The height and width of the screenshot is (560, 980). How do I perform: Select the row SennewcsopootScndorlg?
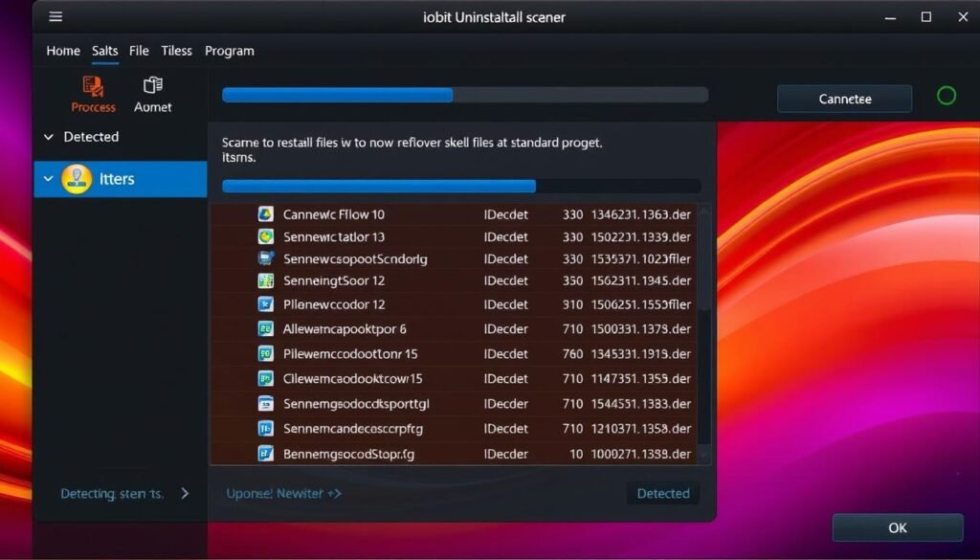click(454, 258)
